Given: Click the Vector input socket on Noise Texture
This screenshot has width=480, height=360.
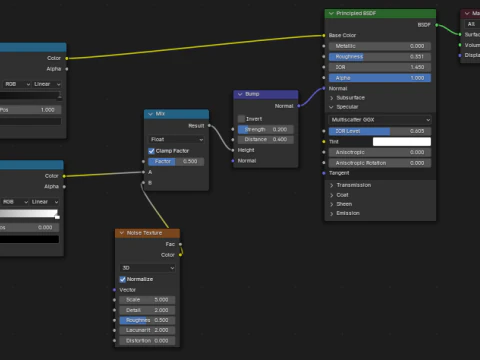Looking at the screenshot, I should (114, 290).
